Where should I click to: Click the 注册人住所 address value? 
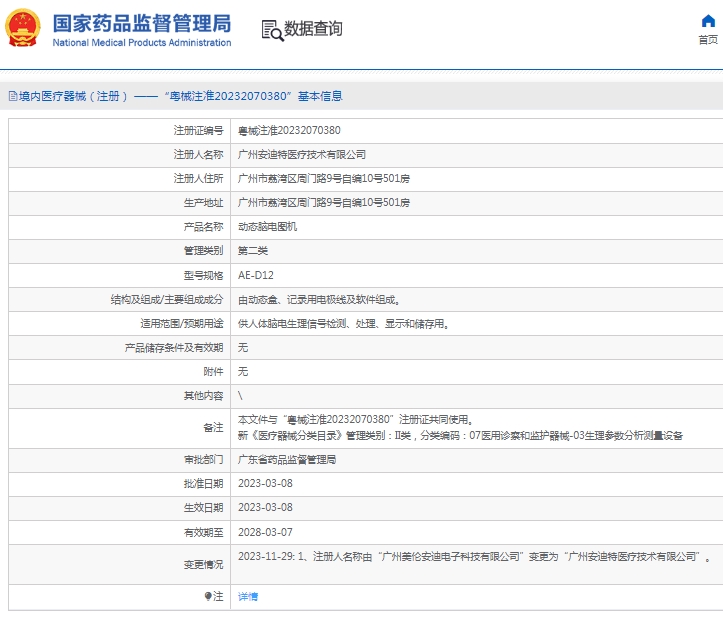[324, 178]
